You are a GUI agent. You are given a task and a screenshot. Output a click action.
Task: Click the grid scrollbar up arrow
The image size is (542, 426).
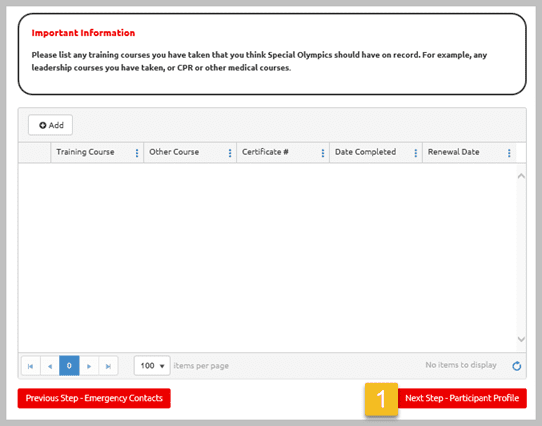pos(521,176)
